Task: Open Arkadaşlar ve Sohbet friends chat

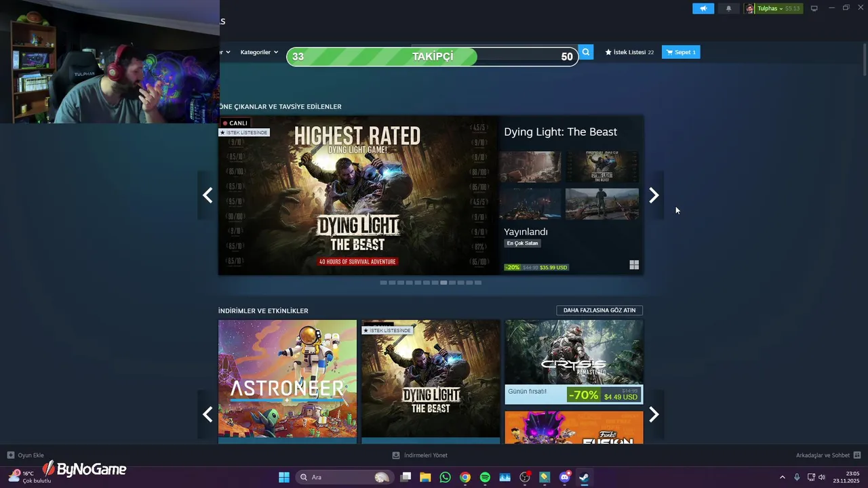Action: click(828, 455)
